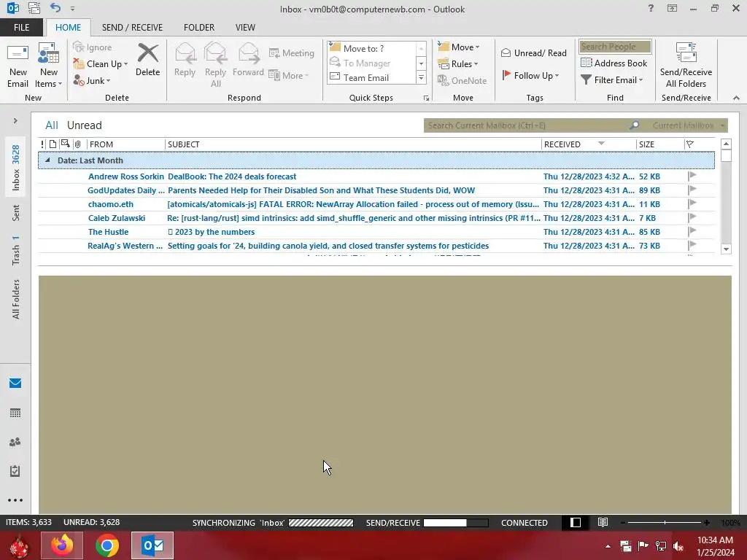Open the Trash folder in sidebar

pos(16,250)
